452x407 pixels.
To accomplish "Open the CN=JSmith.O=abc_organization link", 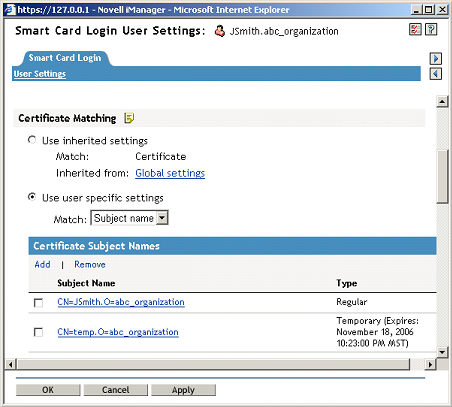I will (x=121, y=302).
